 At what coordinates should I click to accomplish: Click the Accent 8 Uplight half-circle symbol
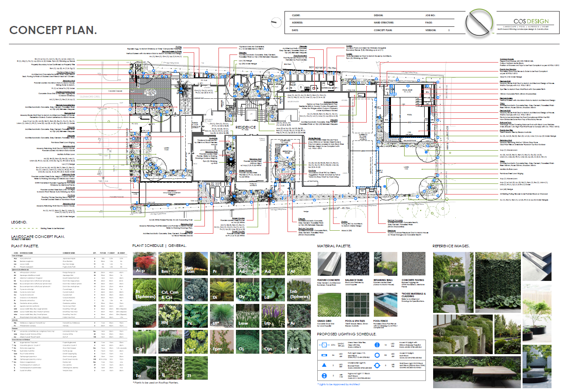(x=377, y=345)
